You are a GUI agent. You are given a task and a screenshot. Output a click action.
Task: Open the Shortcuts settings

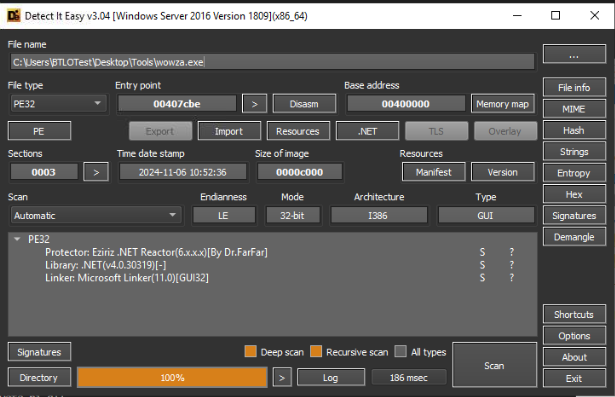pos(574,314)
